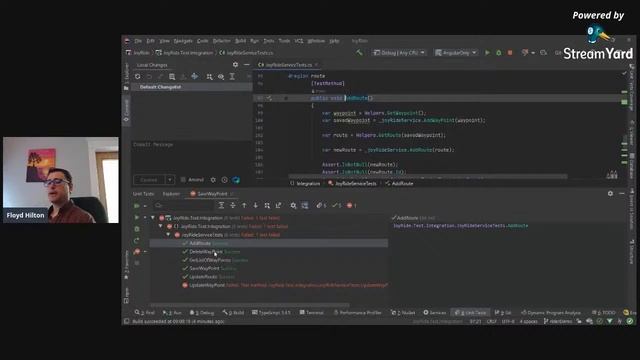Expand all tests in unit test toolbar

click(221, 205)
